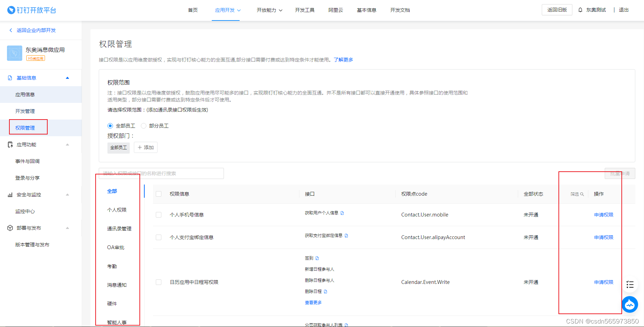This screenshot has width=644, height=327.
Task: Collapse the 安全与监控 section arrow
Action: tap(67, 195)
